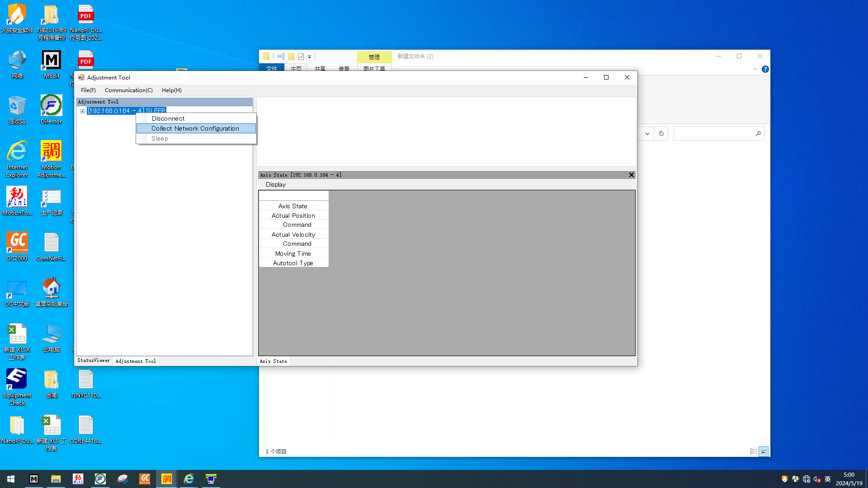Screen dimensions: 868x488
Task: Expand the Explorer address history dropdown
Action: coord(647,134)
